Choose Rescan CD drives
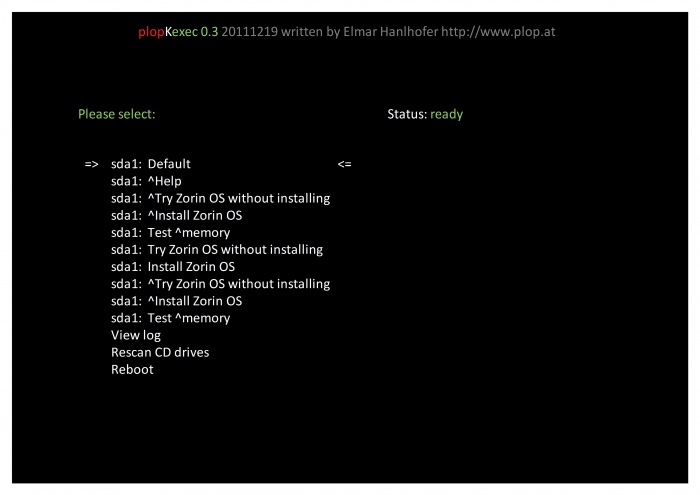 click(x=160, y=352)
